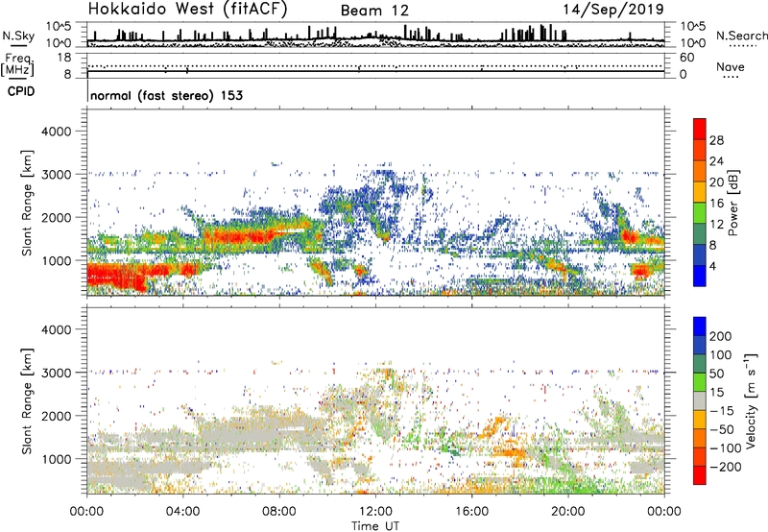Click the 'Power [dB]' colorbar label

(x=732, y=203)
